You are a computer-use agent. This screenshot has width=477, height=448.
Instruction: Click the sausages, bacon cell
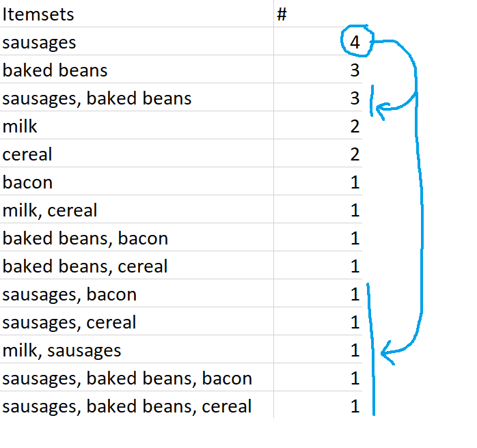click(x=137, y=293)
